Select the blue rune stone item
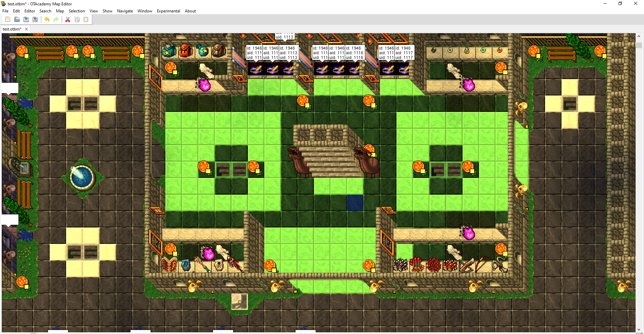The width and height of the screenshot is (644, 334). click(x=186, y=265)
